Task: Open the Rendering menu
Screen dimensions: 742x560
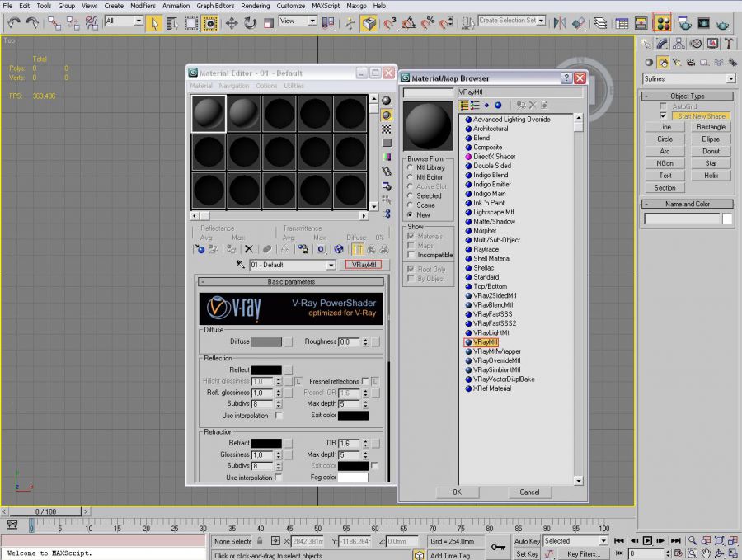Action: (255, 6)
